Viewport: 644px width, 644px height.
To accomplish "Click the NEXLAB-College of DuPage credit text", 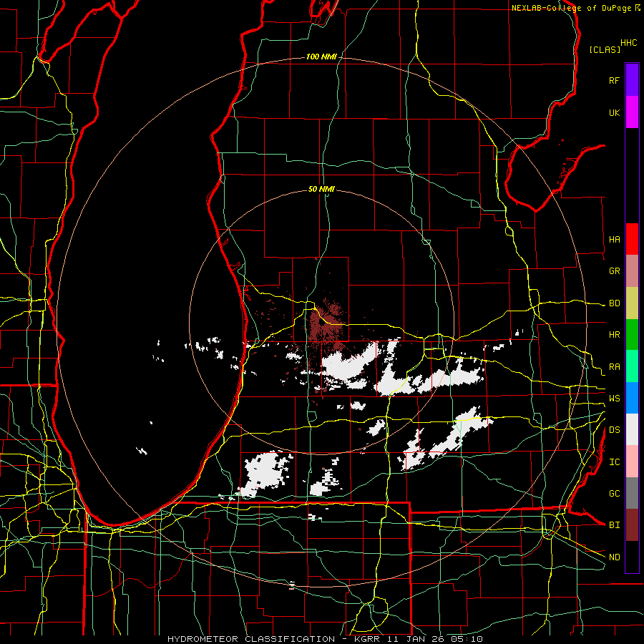I will [572, 8].
